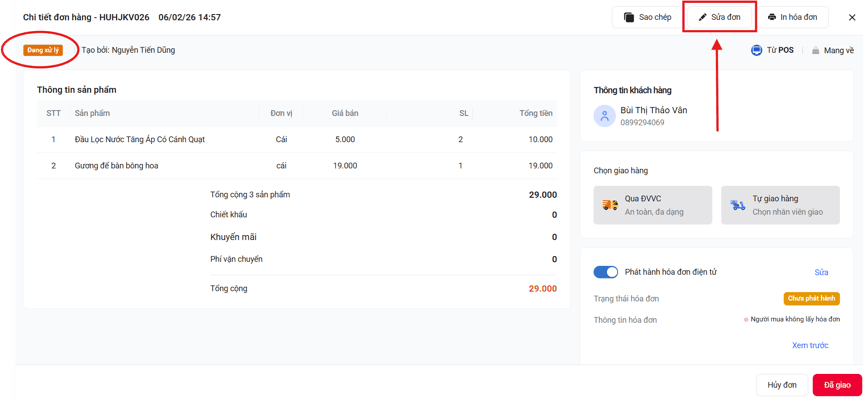
Task: Select the Đầu Lọc Nước Tăng Áp product row
Action: [297, 140]
